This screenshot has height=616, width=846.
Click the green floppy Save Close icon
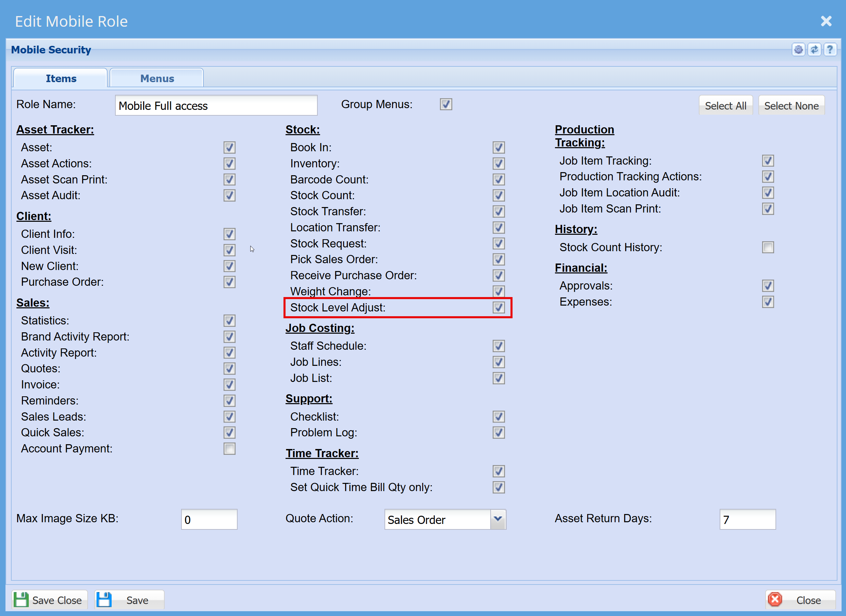tap(21, 600)
